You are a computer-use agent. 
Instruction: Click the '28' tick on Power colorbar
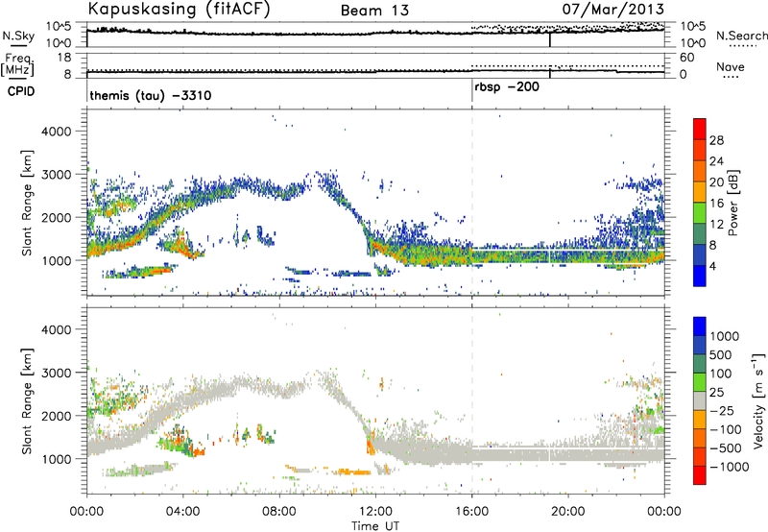coord(716,140)
